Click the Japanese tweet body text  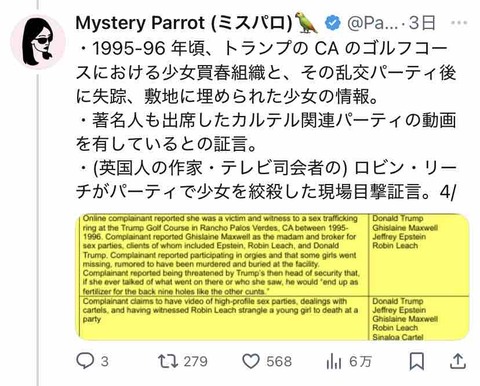[x=266, y=120]
